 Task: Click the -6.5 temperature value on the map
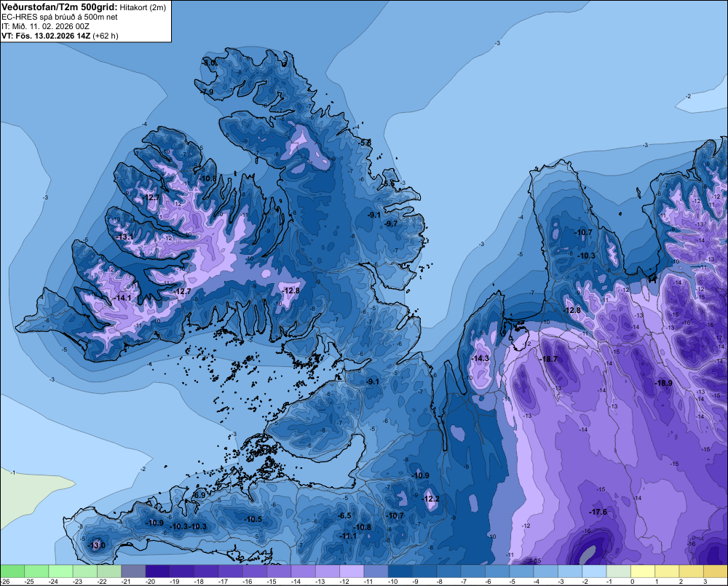click(344, 515)
